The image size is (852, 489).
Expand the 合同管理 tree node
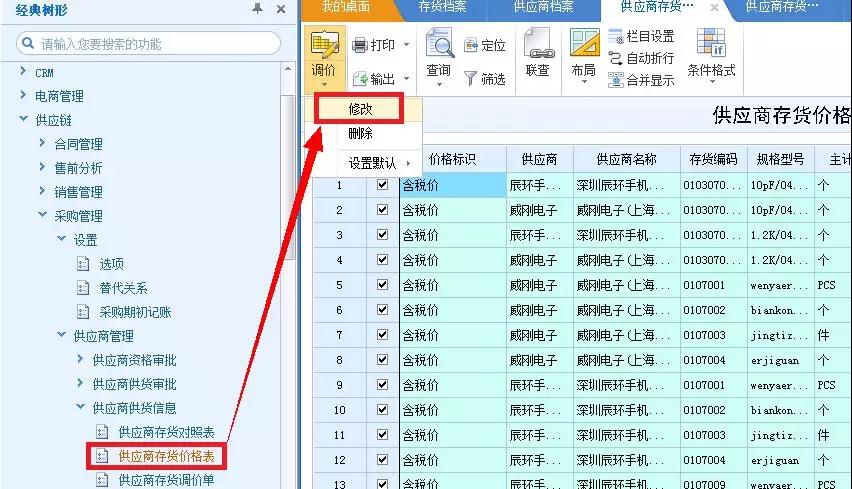(x=42, y=144)
